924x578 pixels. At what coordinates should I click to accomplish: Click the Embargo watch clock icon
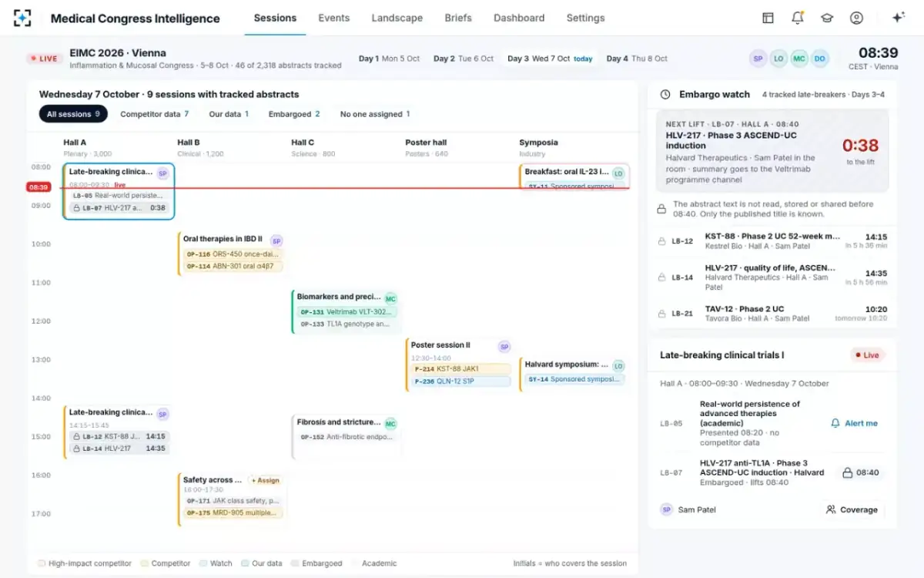(x=665, y=94)
